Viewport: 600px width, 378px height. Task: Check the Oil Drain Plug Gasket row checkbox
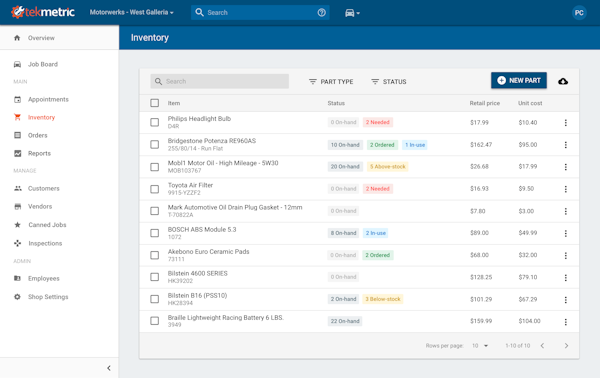(x=155, y=211)
